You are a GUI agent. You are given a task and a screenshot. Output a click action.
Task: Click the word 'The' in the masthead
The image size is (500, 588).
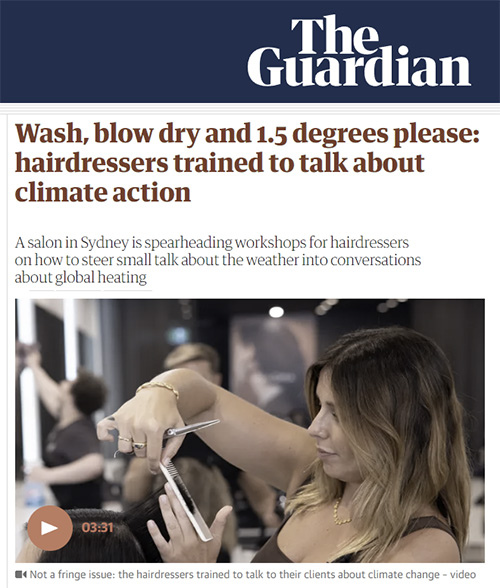tap(334, 34)
